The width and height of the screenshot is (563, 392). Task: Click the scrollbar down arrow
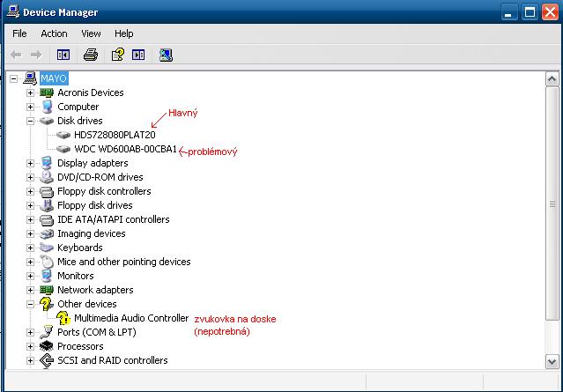point(552,361)
